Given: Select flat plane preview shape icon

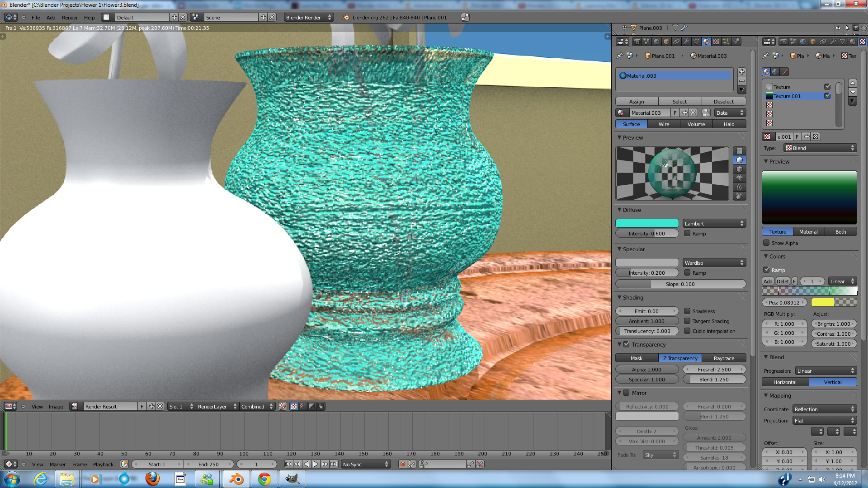Looking at the screenshot, I should click(x=740, y=151).
